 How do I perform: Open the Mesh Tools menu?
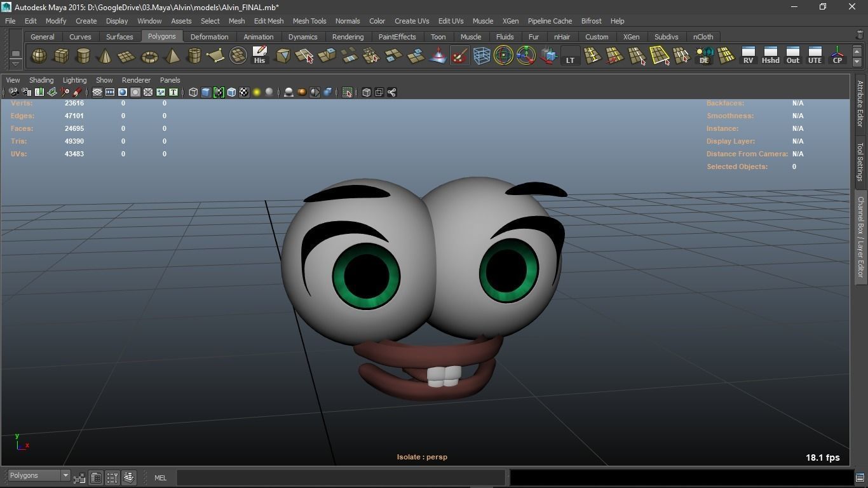309,21
